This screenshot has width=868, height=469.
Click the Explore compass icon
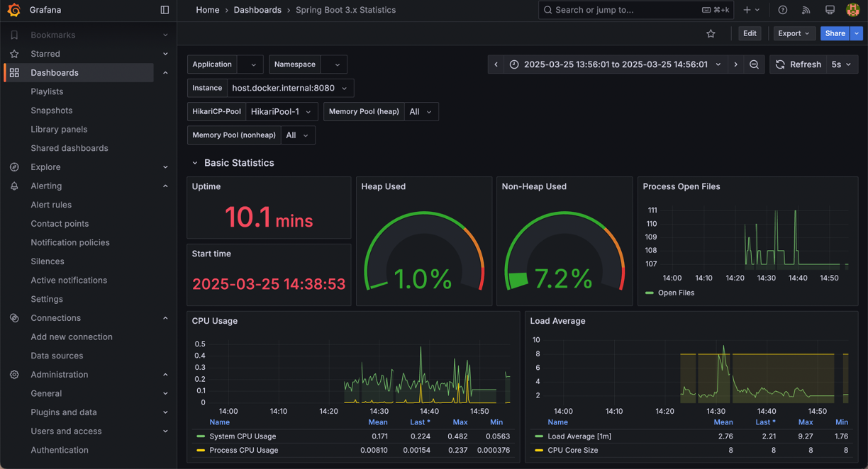(x=14, y=167)
